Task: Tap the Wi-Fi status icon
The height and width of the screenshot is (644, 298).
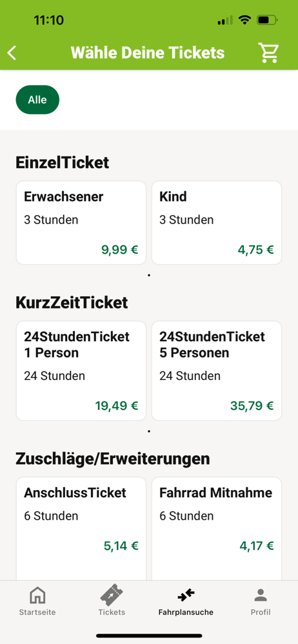Action: pyautogui.click(x=245, y=20)
